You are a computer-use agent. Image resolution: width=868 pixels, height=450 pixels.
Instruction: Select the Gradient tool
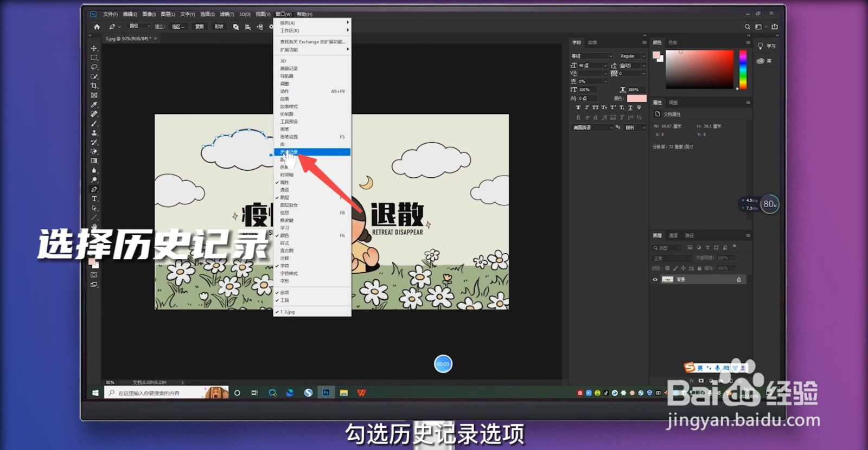click(94, 161)
